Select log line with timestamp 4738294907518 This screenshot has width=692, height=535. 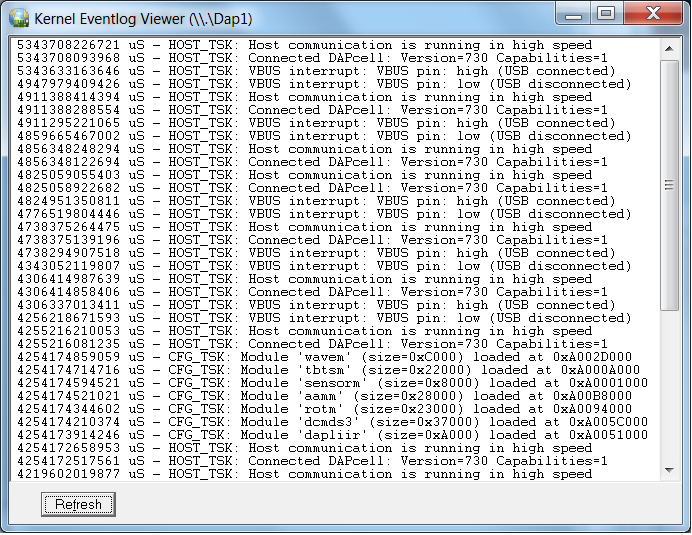pos(316,253)
